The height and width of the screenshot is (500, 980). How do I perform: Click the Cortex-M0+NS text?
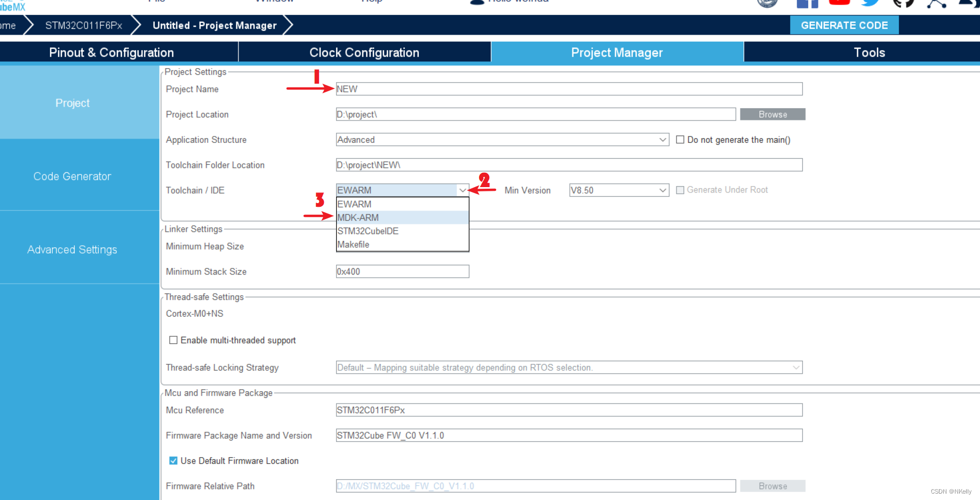point(195,313)
